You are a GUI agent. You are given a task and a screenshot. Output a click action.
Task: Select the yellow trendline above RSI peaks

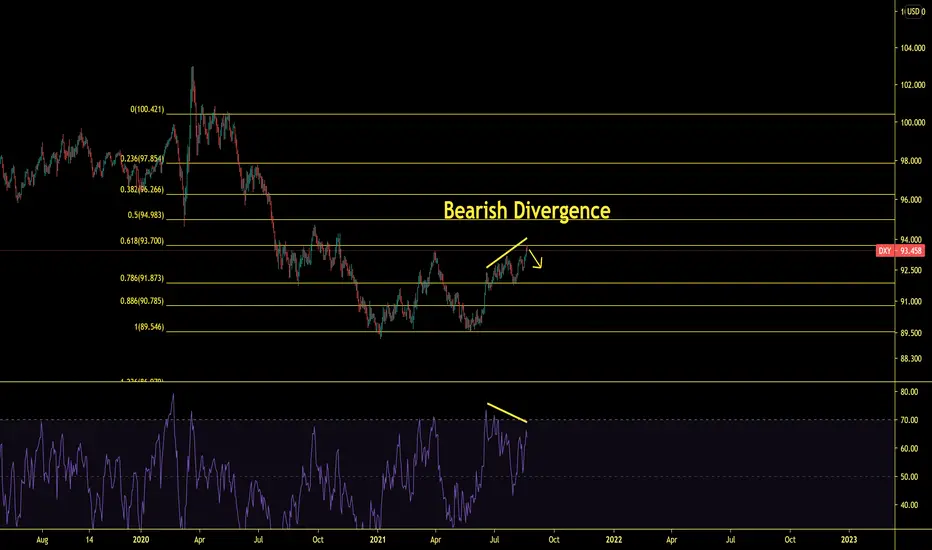pos(507,413)
